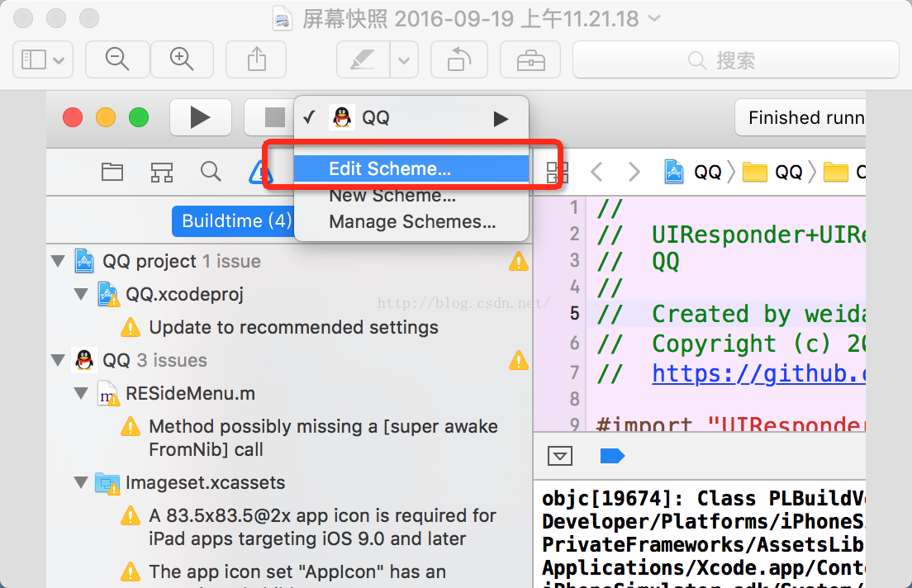Click the QQ folder jump bar item
The width and height of the screenshot is (912, 588).
[773, 172]
